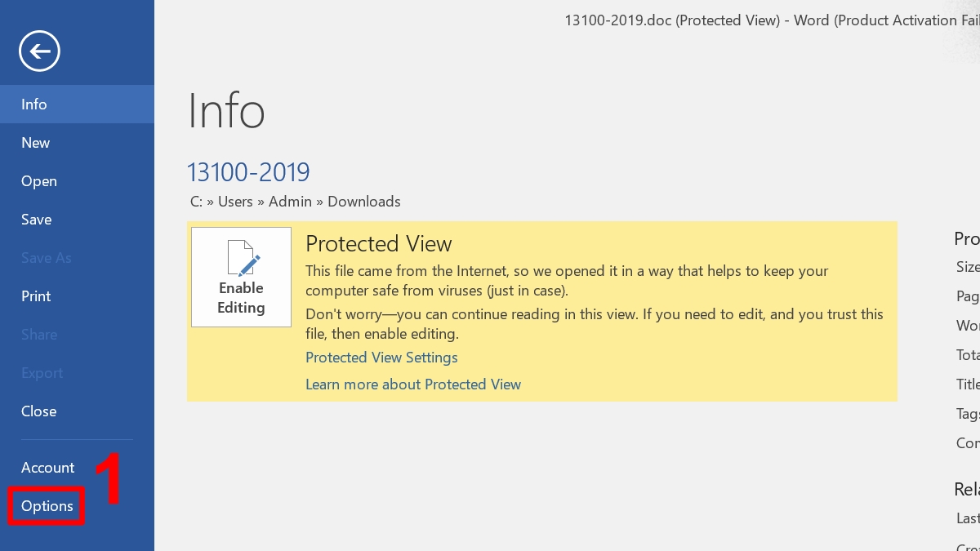Image resolution: width=980 pixels, height=551 pixels.
Task: Select the highlighted Options entry
Action: [47, 506]
